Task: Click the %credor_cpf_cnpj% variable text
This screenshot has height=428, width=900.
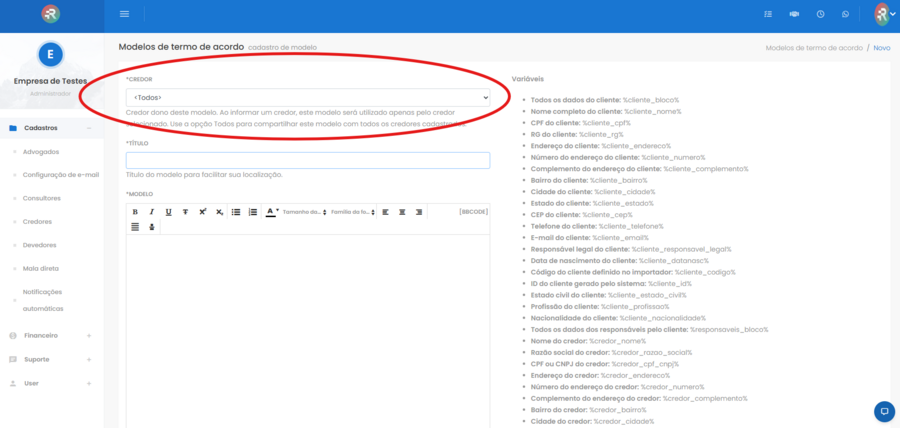Action: pyautogui.click(x=646, y=364)
